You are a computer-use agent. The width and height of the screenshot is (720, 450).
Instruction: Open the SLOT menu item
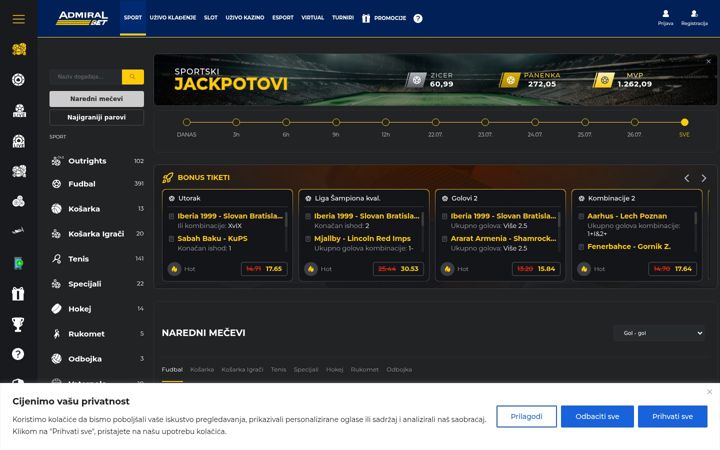coord(211,17)
